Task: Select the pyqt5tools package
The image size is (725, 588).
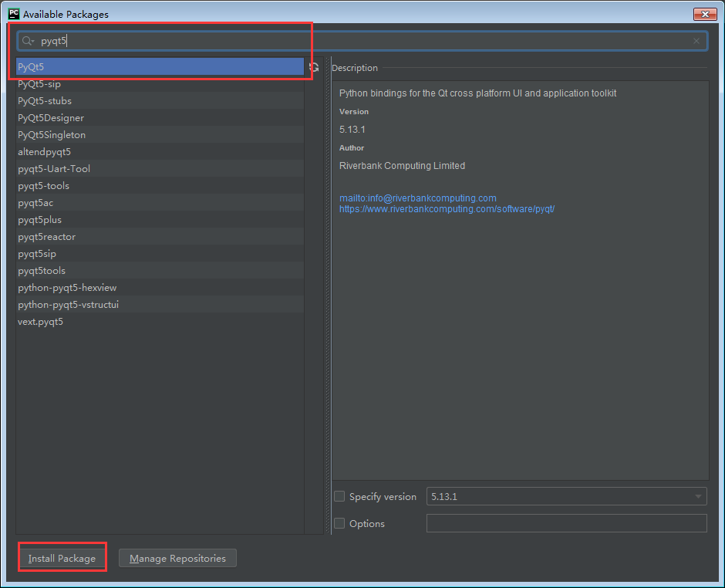Action: tap(160, 271)
